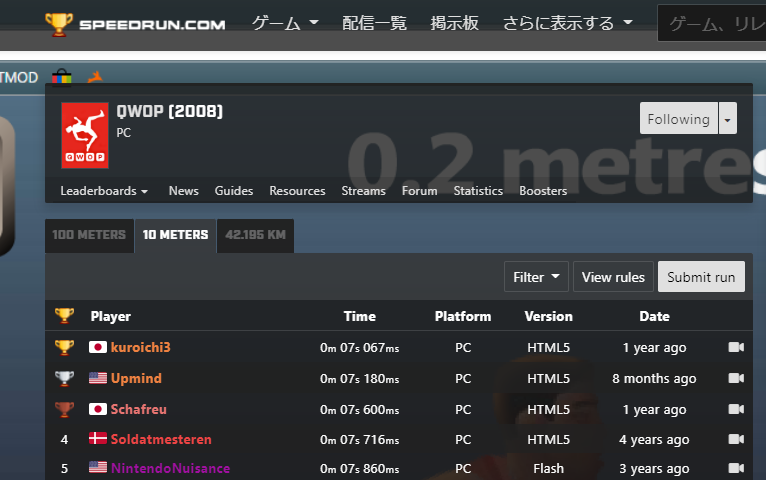Click the trophy icon in the table header

(64, 316)
